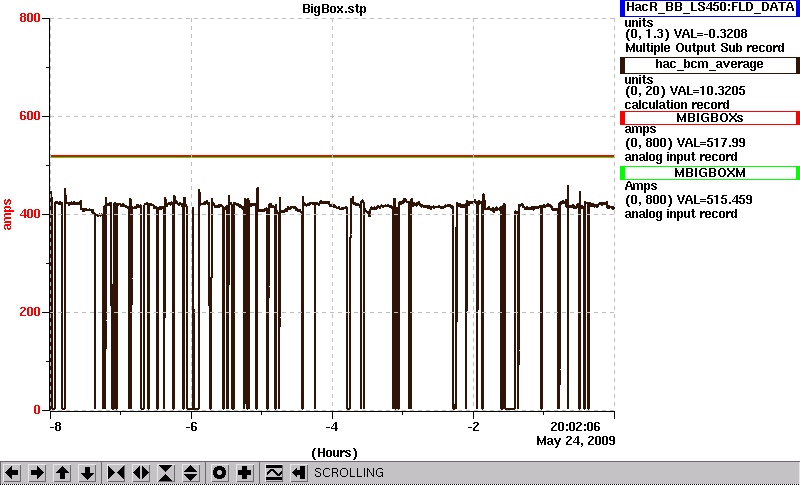
Task: Select the HacR_BB_LS450:FLD_DATA curve legend
Action: tap(710, 8)
